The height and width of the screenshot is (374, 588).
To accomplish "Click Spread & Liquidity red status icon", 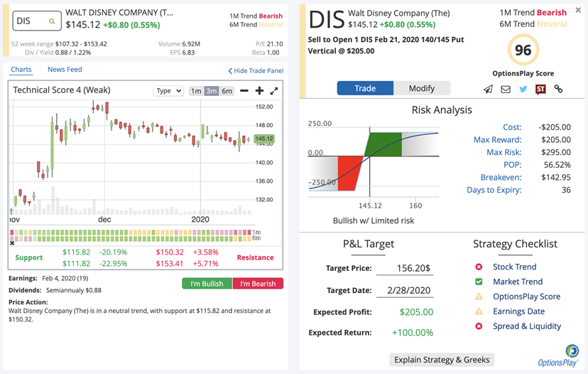I will point(479,326).
